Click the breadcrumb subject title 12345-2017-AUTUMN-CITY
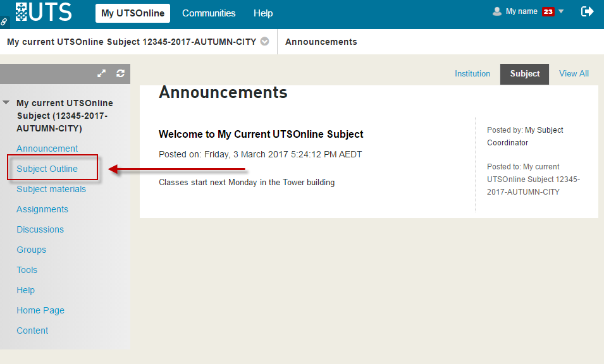Screen dimensions: 604x364 tap(132, 42)
